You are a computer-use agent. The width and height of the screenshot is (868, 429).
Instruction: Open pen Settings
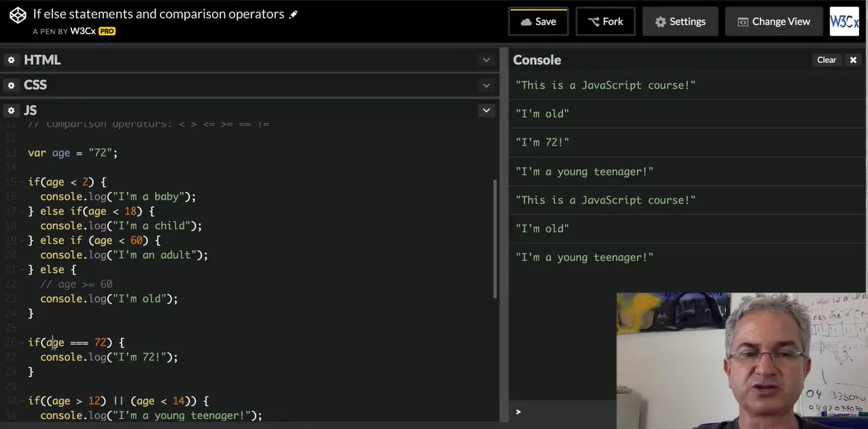pyautogui.click(x=680, y=22)
